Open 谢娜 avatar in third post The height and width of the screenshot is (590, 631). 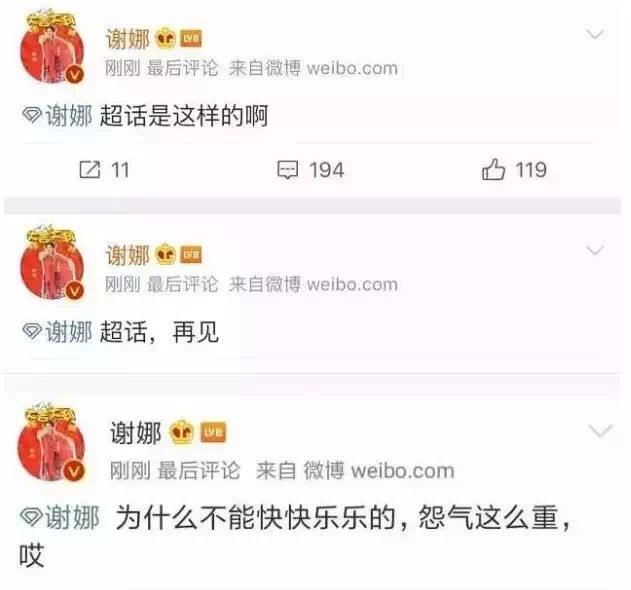[51, 442]
